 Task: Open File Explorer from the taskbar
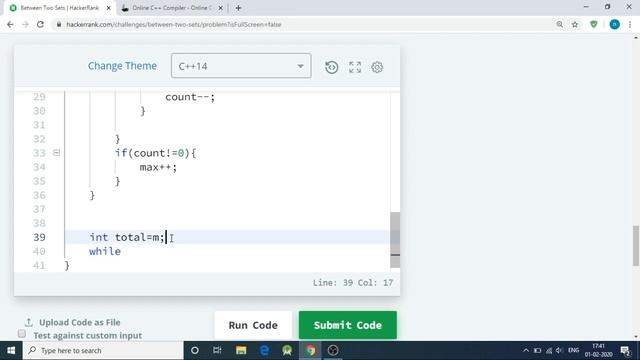point(241,351)
